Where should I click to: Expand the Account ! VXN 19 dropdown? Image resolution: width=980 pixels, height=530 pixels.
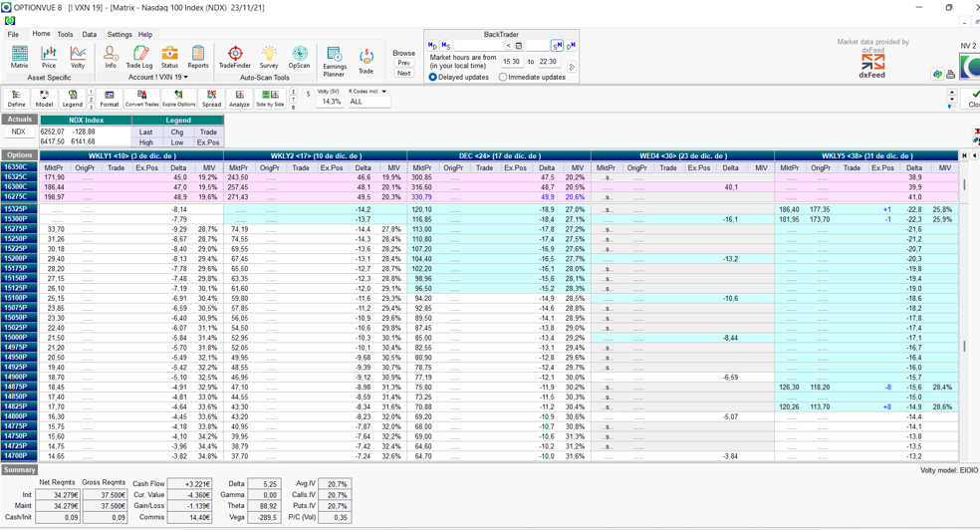(x=185, y=77)
